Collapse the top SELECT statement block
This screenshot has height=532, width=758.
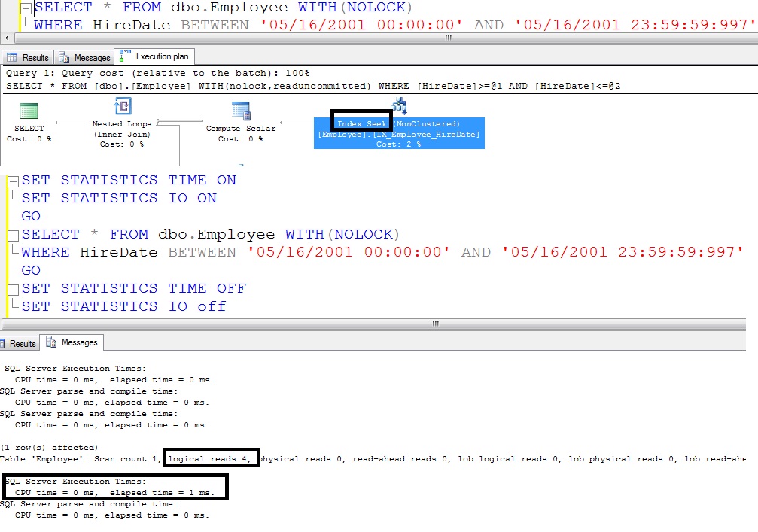(x=26, y=8)
